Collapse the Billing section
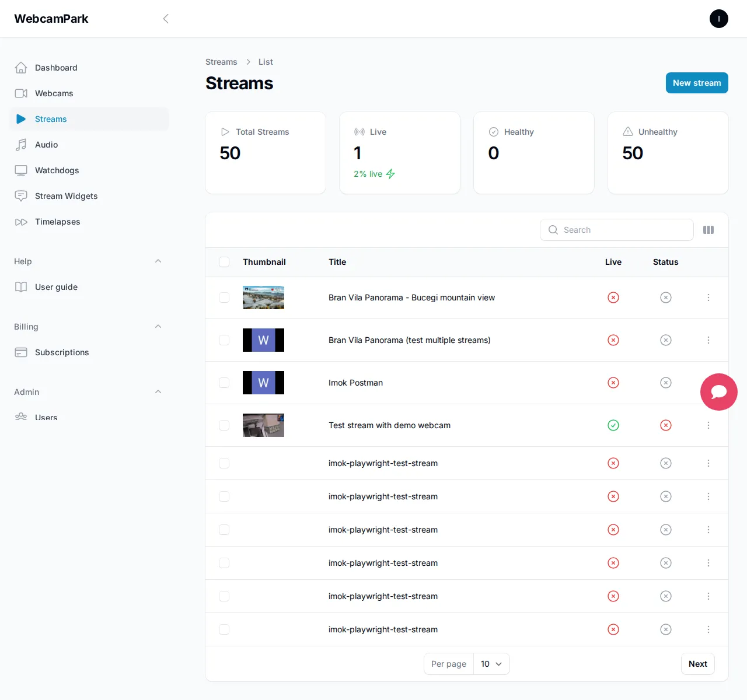Image resolution: width=747 pixels, height=700 pixels. [158, 327]
